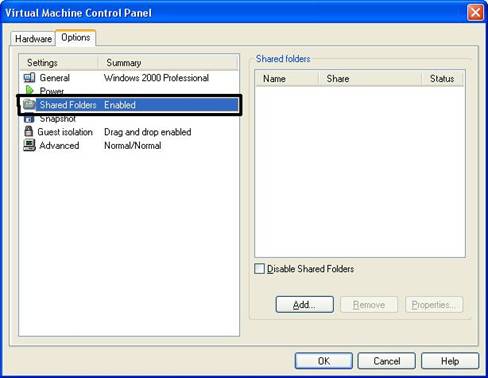Image resolution: width=488 pixels, height=378 pixels.
Task: Click the General settings computer icon
Action: pyautogui.click(x=29, y=78)
